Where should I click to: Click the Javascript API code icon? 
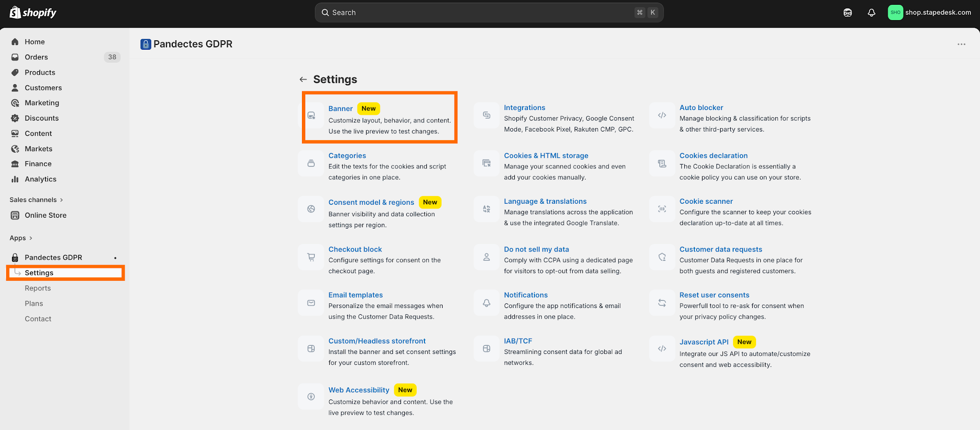pos(662,349)
